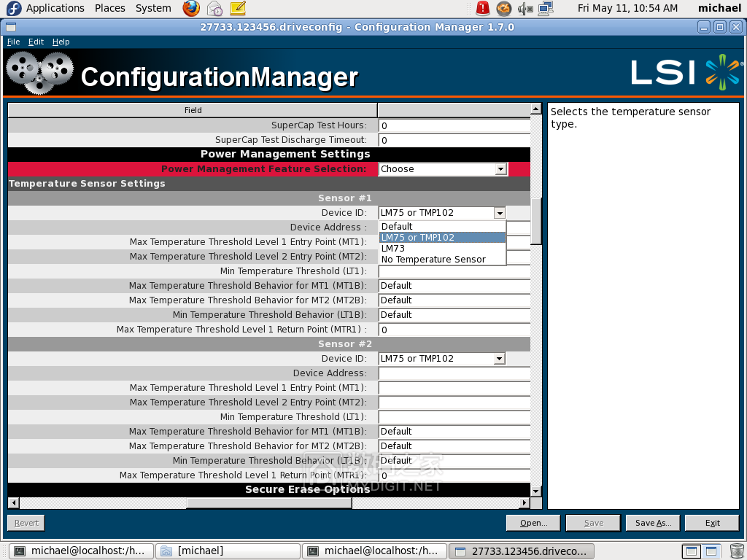Click Sensor #2 Min Temperature Threshold (LT1) field

coord(454,417)
